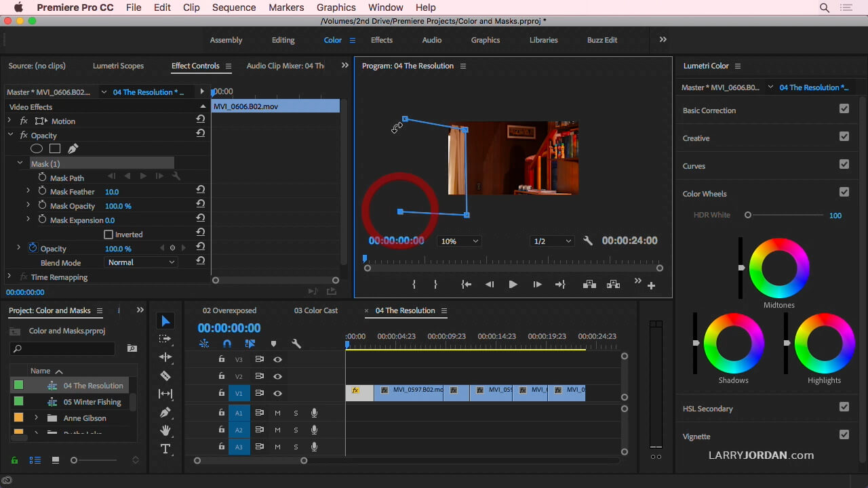Image resolution: width=868 pixels, height=488 pixels.
Task: Open the Vignette section in Lumetri Color
Action: pyautogui.click(x=696, y=436)
